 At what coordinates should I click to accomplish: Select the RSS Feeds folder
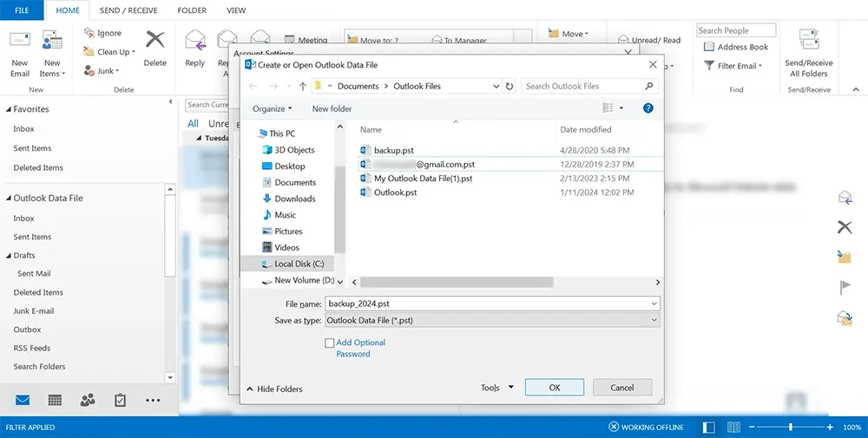31,348
